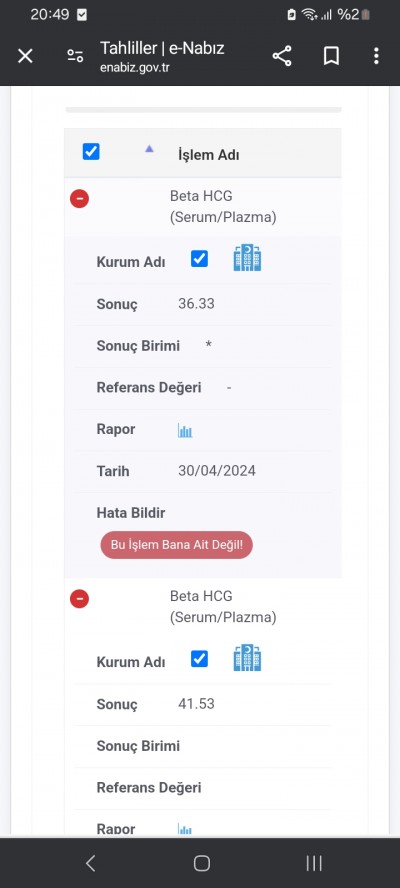Sort by İşlem Adı using triangle arrow
Screen dimensions: 400x888
149,149
